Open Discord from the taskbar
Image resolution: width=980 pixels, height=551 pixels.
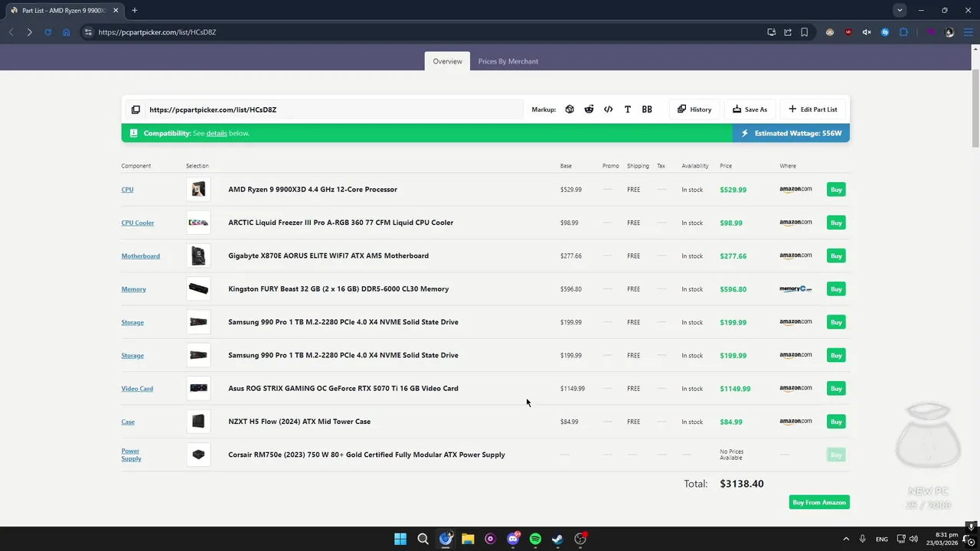pyautogui.click(x=513, y=539)
